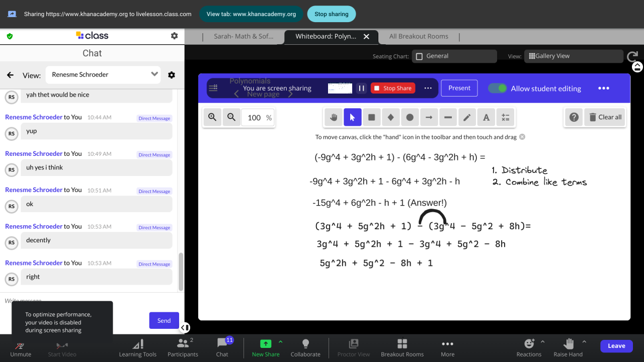Select the "5g^2h + 5g^2 - 8h + 1" text
This screenshot has width=644, height=362.
[376, 263]
